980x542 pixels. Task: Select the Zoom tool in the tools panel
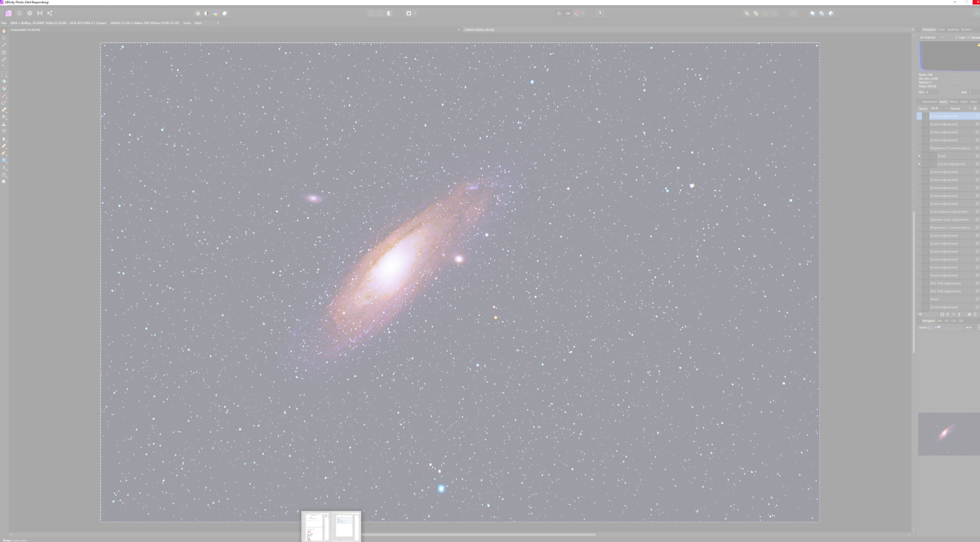coord(4,182)
